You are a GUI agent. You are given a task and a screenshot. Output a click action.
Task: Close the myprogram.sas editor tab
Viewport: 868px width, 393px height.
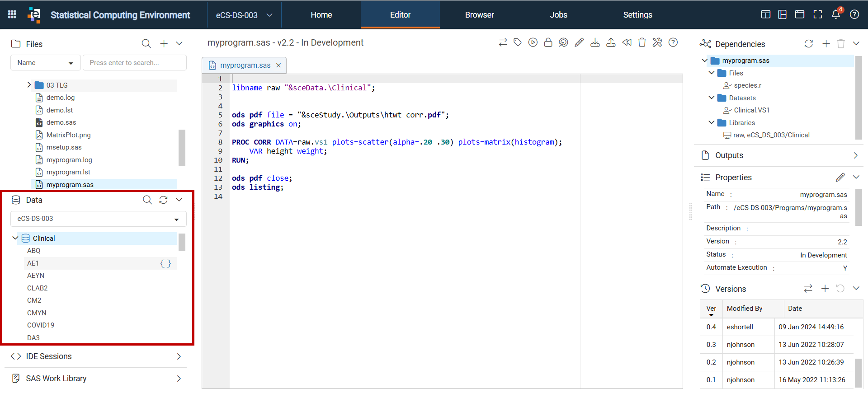point(278,65)
